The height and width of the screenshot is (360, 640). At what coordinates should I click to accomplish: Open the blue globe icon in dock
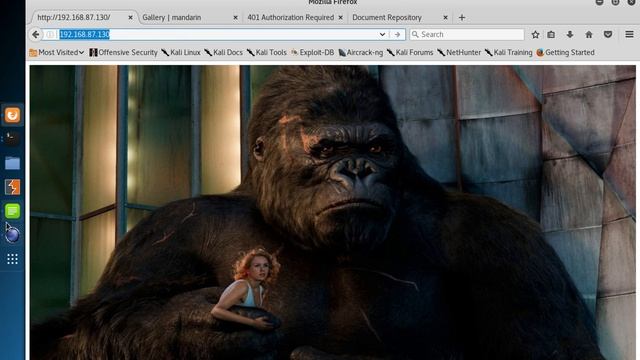(12, 235)
